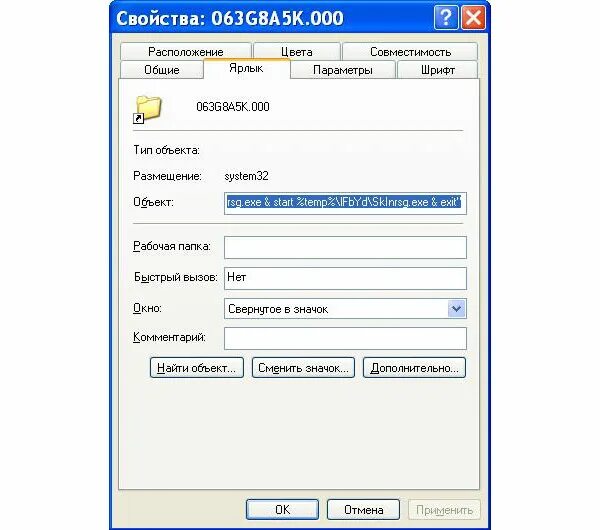Open the Совместимость tab

(410, 52)
